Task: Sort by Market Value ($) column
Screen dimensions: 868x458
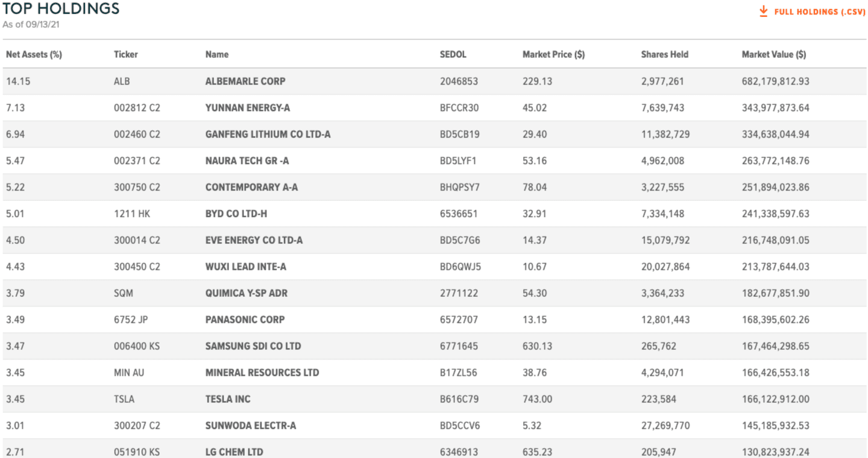Action: tap(775, 54)
